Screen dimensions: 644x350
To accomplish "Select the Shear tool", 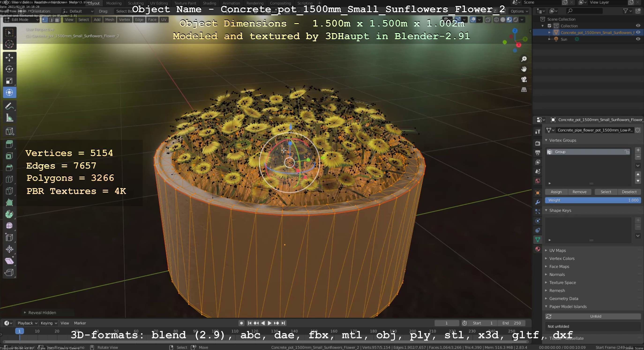I will click(x=10, y=261).
